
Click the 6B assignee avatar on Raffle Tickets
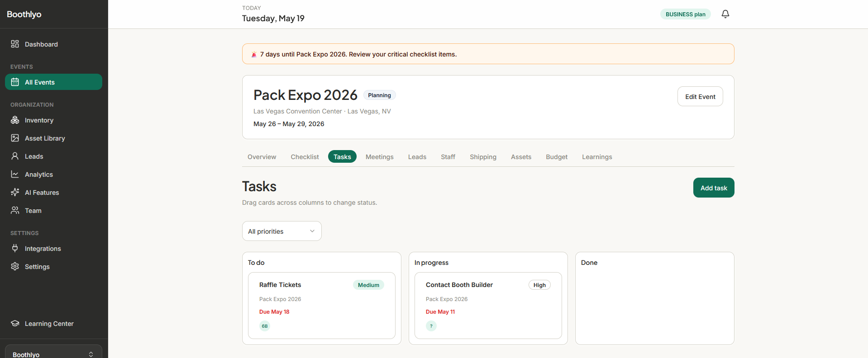[265, 326]
